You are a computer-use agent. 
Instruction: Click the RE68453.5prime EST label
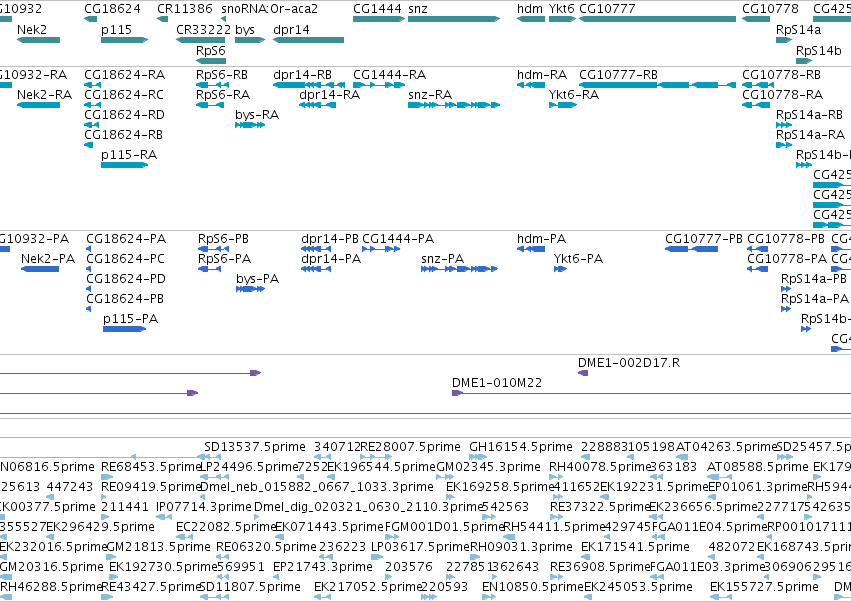point(151,466)
